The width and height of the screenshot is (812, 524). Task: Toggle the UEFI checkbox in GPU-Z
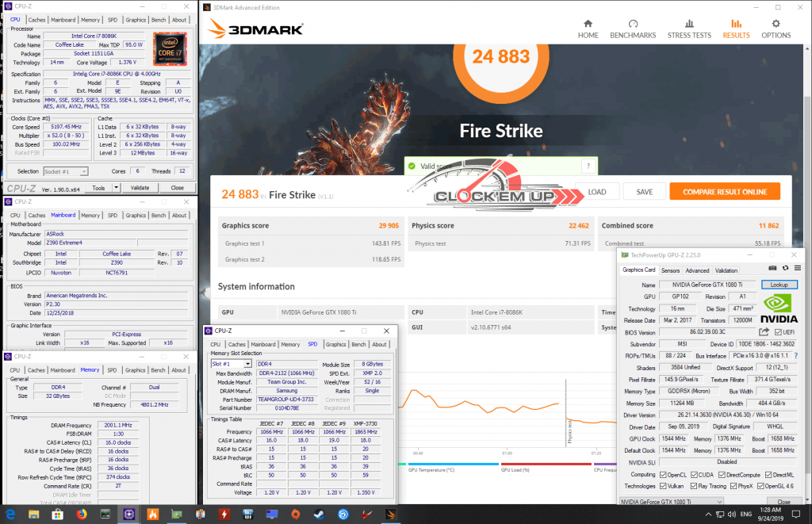click(x=778, y=332)
